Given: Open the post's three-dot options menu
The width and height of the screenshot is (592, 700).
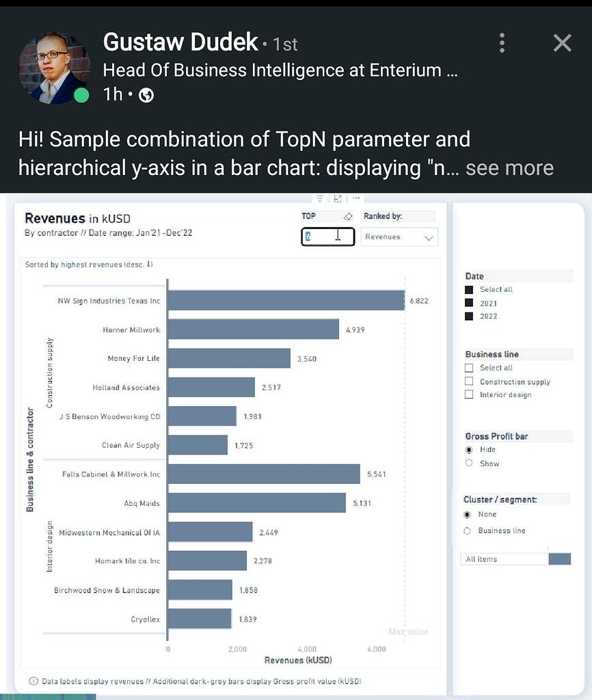Looking at the screenshot, I should [502, 42].
